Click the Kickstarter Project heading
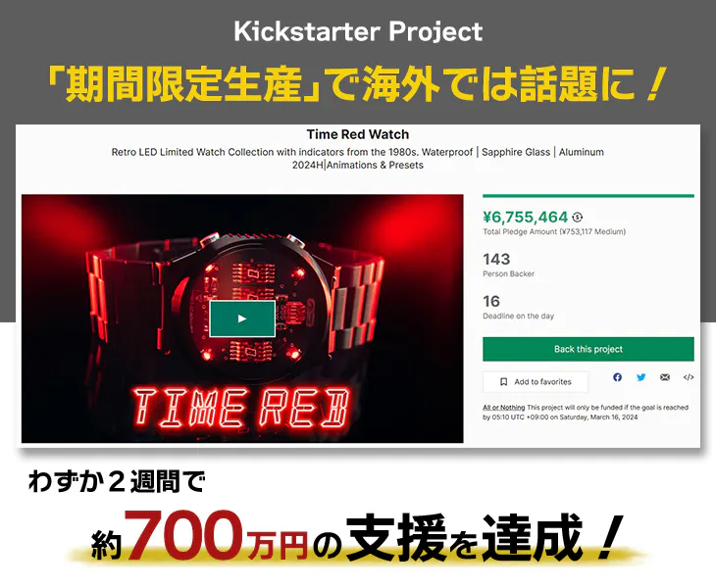716x588 pixels. (358, 31)
